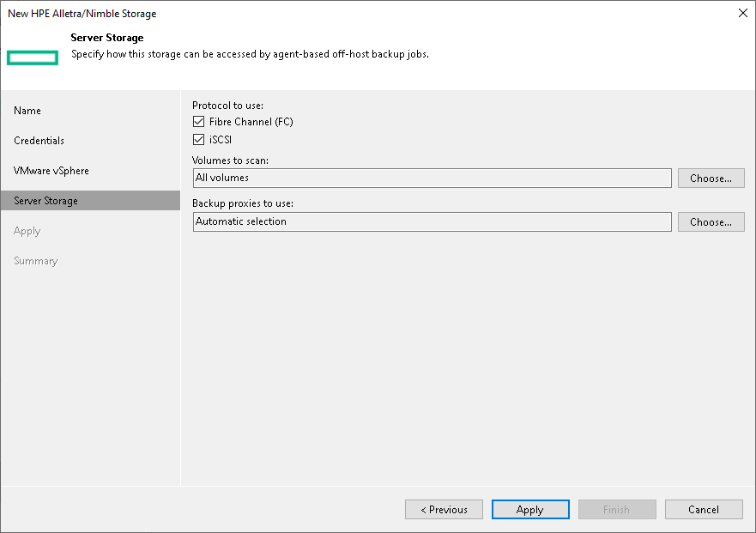
Task: Click the 'Backup proxies to use:' label
Action: (243, 203)
